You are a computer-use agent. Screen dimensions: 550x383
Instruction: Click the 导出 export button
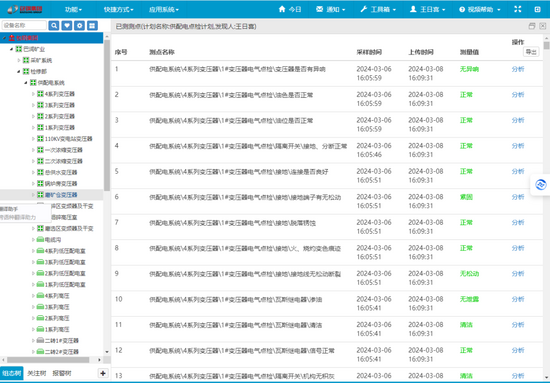pos(531,52)
